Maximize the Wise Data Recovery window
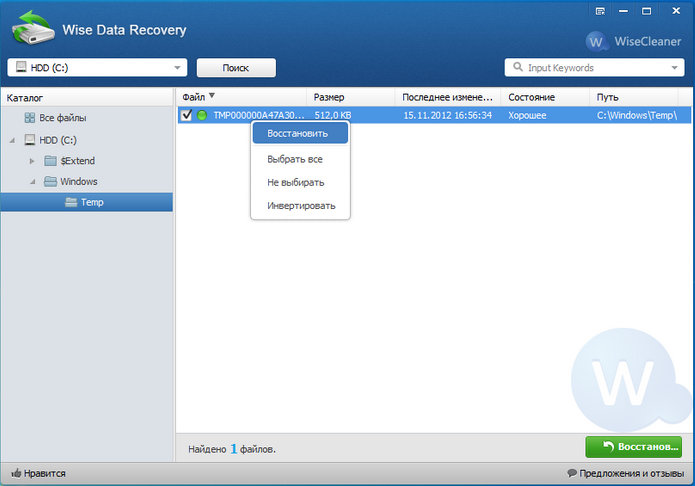Image resolution: width=695 pixels, height=486 pixels. tap(647, 11)
